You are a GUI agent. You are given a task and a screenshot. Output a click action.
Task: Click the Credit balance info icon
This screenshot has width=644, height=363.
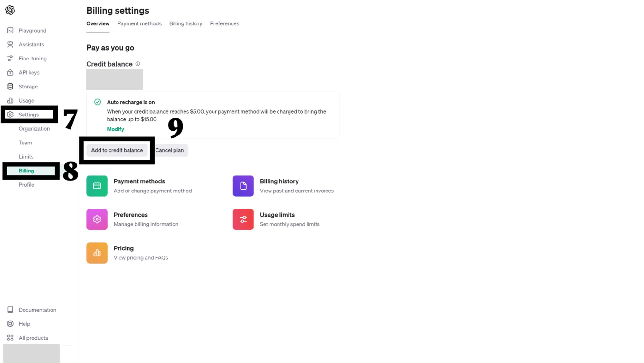[x=138, y=64]
